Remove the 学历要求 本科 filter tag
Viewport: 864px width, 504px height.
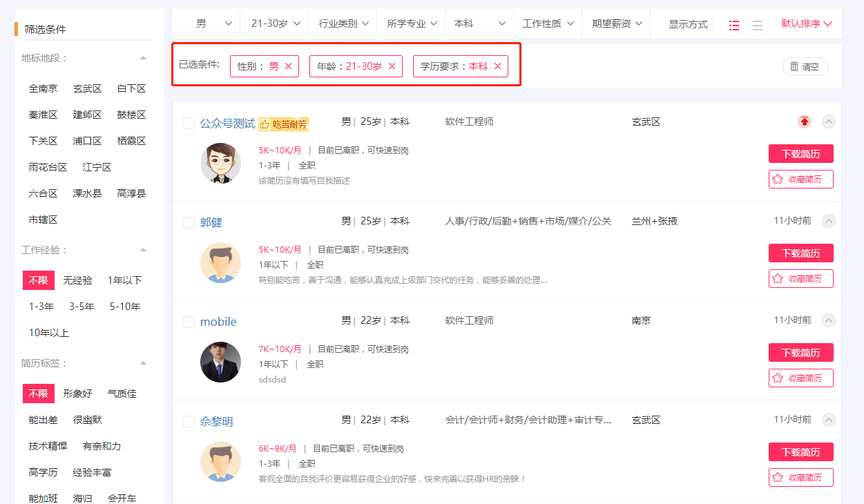[x=498, y=66]
